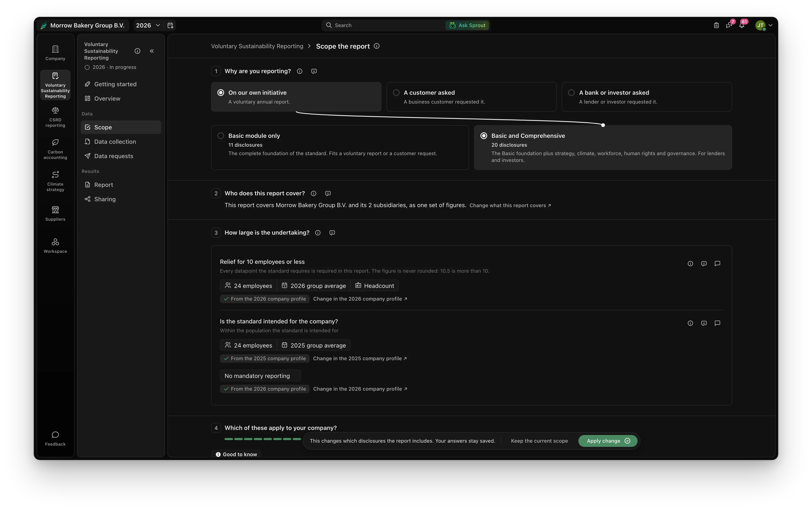Open Workspace in sidebar

(55, 246)
